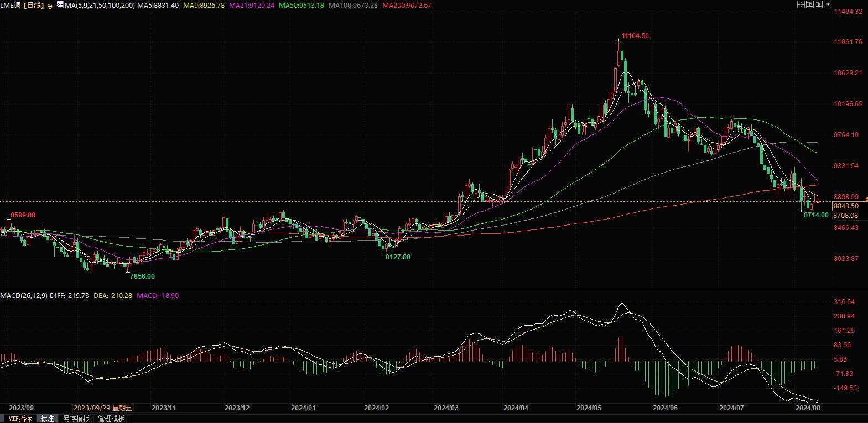This screenshot has width=868, height=423.
Task: Click the 2024/06 date on the time axis
Action: pos(665,408)
